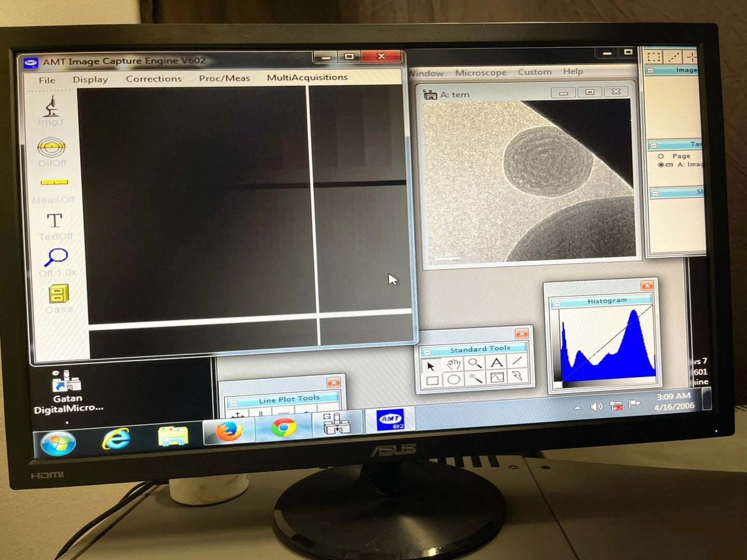Switch to Firefox on the taskbar
Screen dimensions: 747x560
click(x=229, y=431)
